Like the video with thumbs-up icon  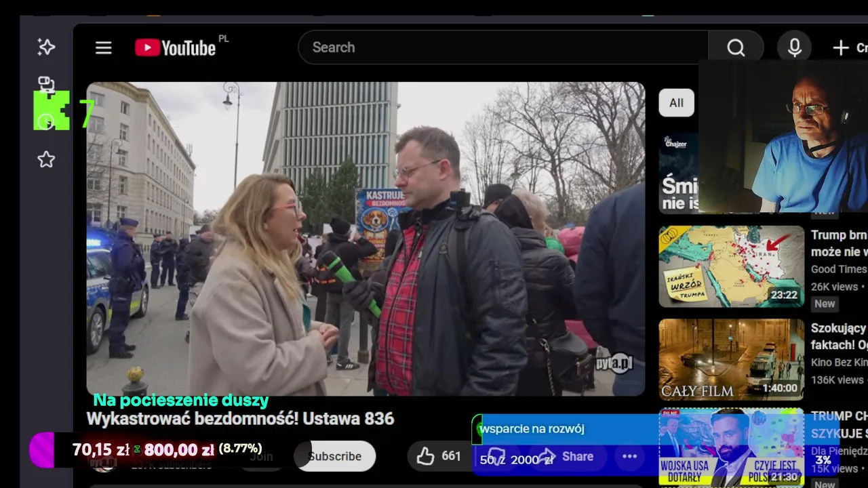tap(426, 456)
